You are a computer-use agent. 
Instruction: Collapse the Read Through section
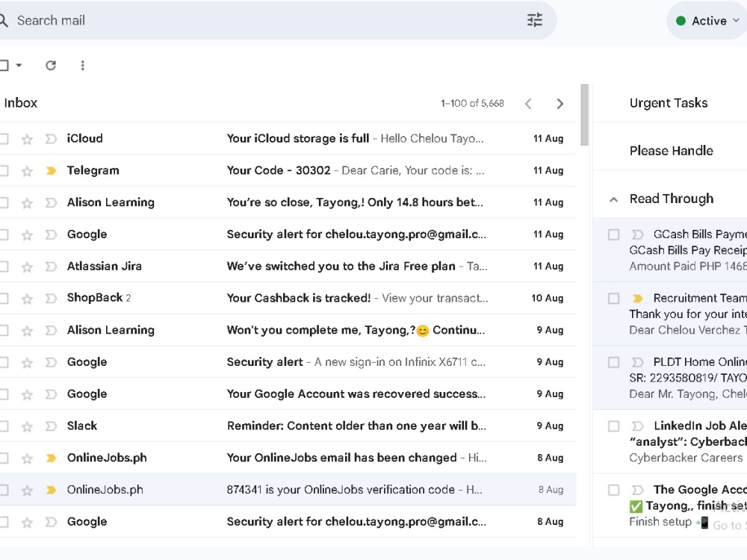coord(613,199)
